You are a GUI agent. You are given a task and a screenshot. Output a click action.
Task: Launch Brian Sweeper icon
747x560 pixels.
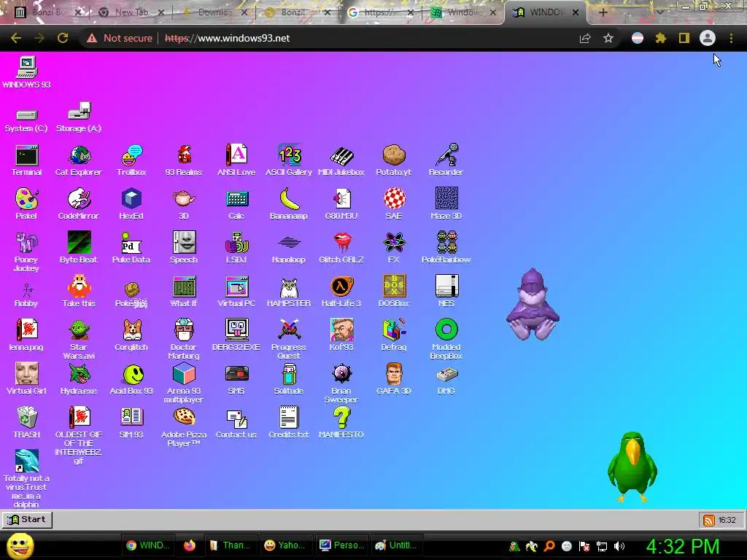tap(341, 383)
